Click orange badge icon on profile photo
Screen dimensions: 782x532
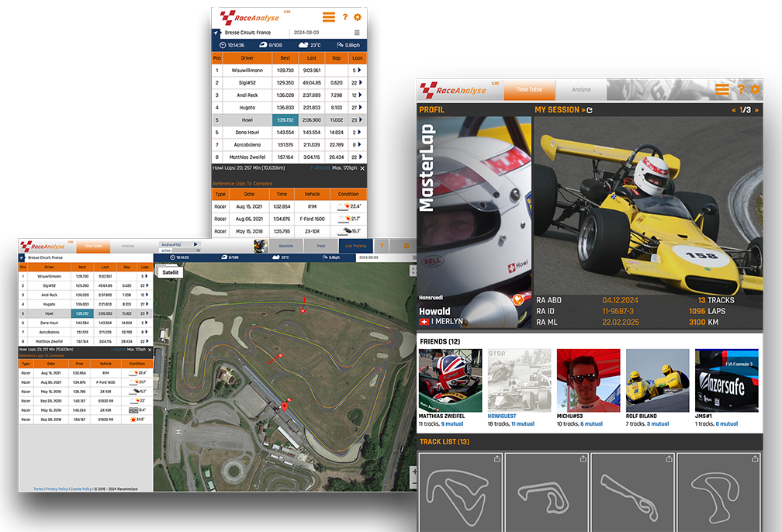(518, 299)
